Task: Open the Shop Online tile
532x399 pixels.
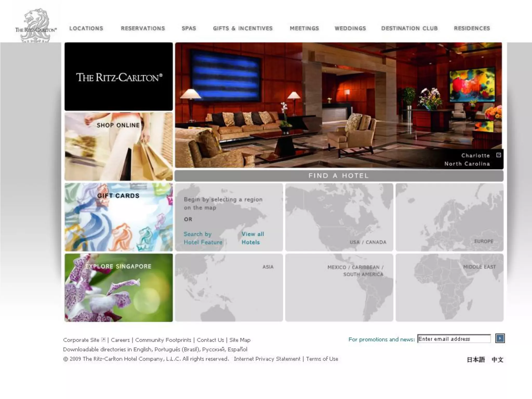Action: tap(118, 147)
